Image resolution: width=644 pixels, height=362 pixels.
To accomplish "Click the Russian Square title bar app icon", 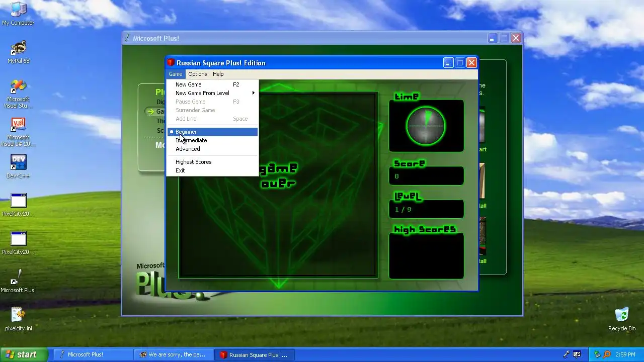I will [x=171, y=63].
